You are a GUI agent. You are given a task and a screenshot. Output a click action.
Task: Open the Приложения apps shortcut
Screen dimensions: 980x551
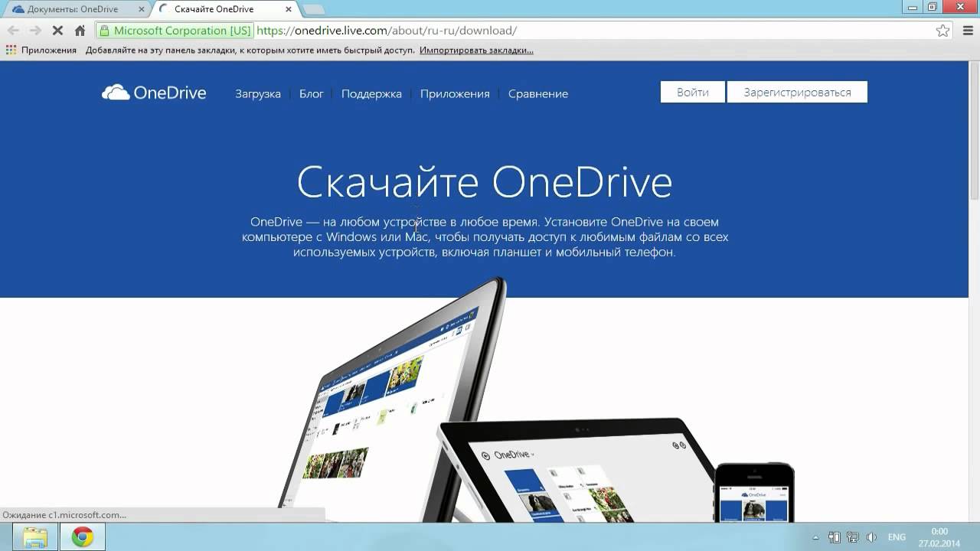(x=41, y=50)
